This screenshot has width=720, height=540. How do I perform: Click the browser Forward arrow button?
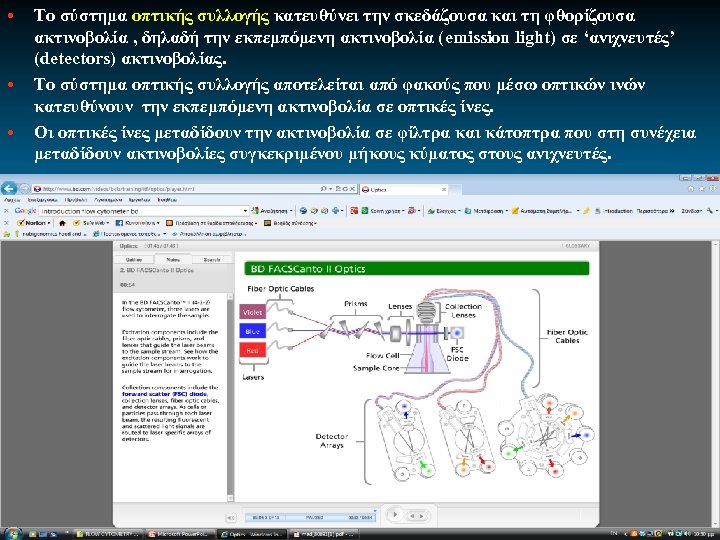tap(24, 188)
